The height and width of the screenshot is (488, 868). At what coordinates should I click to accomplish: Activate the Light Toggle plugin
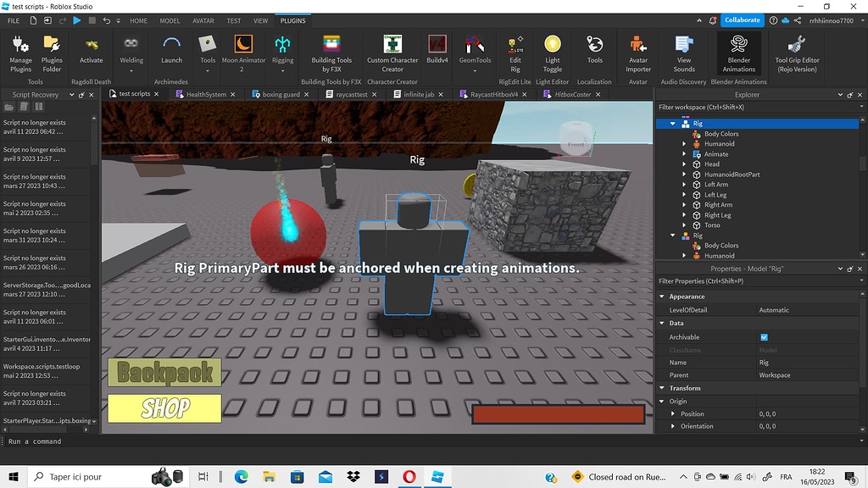tap(552, 53)
